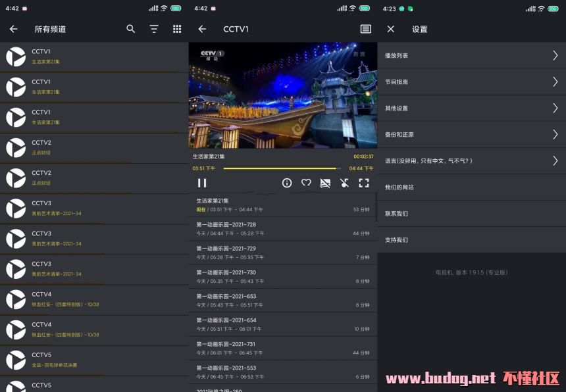Open the channel filter/sort icon
Screen dimensions: 566x392
(x=154, y=29)
